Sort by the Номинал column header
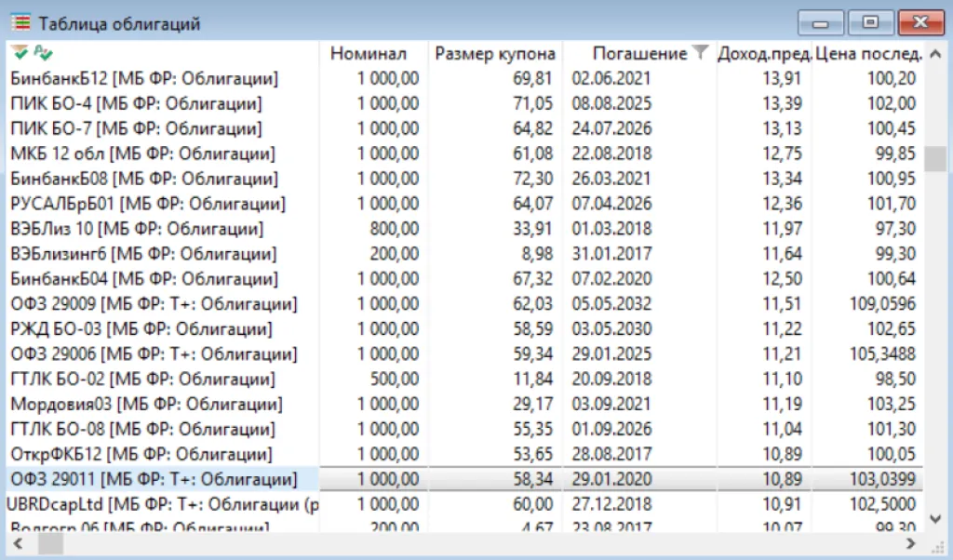The image size is (953, 560). [x=369, y=53]
